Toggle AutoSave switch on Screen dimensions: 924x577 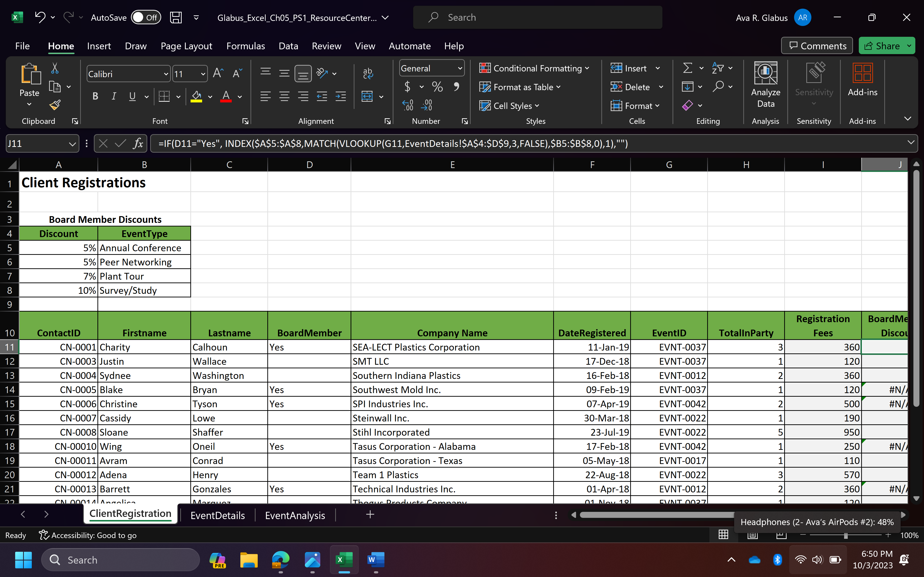point(146,18)
